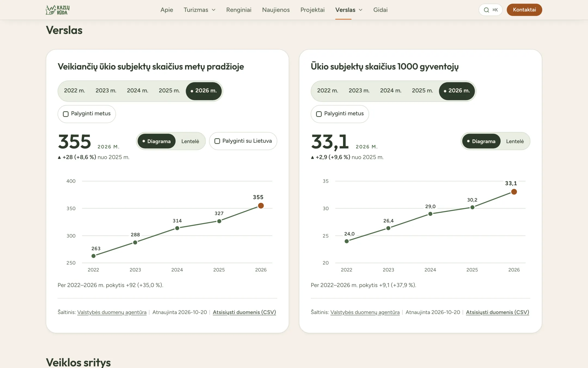Click the 30,2 data point for 2025
The width and height of the screenshot is (588, 368).
pyautogui.click(x=472, y=207)
